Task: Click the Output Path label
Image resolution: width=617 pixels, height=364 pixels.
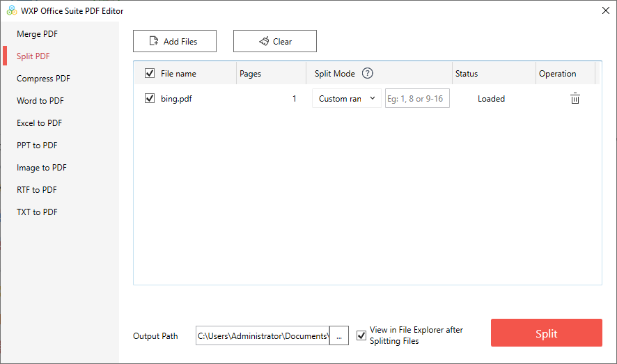Action: [x=155, y=336]
